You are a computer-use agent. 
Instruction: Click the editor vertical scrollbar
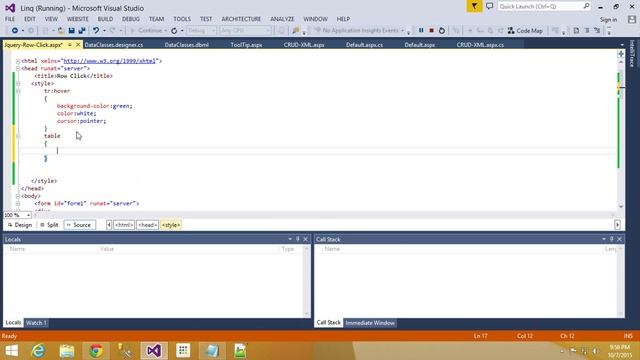(621, 133)
